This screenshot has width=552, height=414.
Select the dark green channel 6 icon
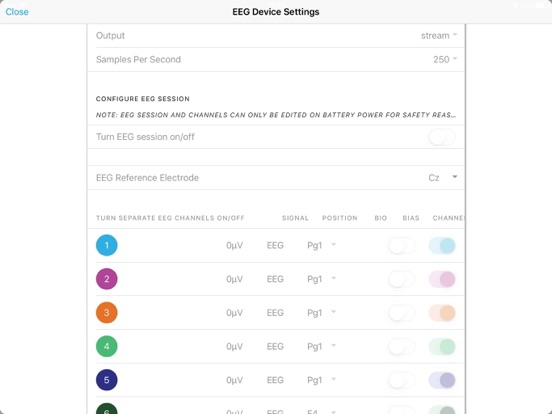107,409
